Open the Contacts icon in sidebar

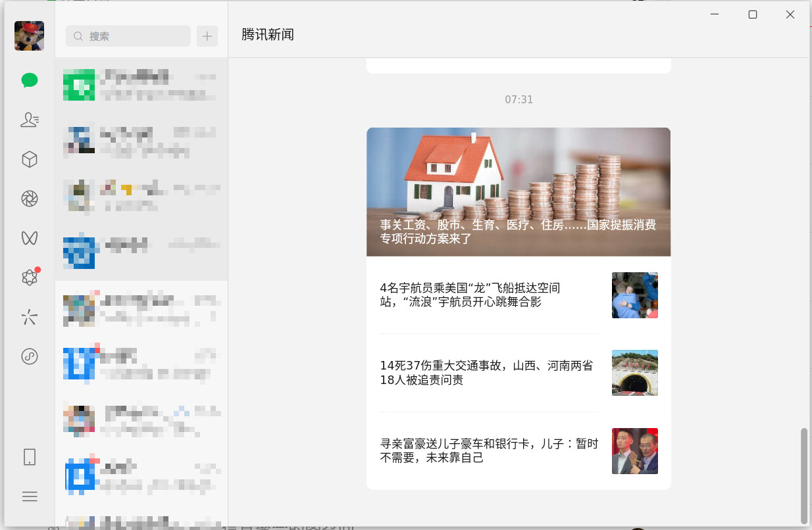[x=30, y=120]
